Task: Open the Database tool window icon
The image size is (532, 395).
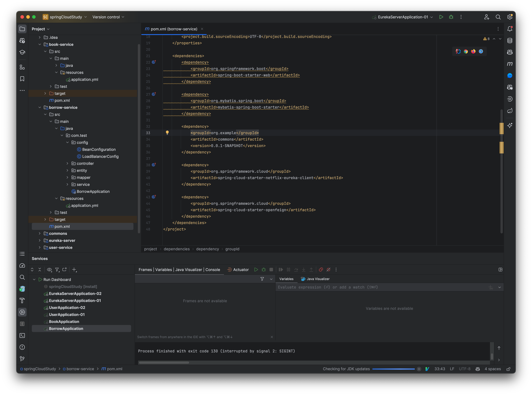Action: coord(510,41)
